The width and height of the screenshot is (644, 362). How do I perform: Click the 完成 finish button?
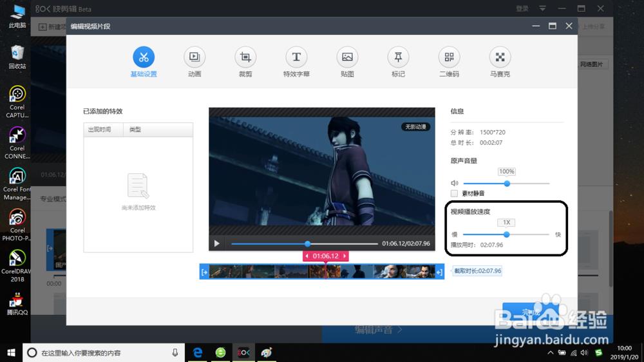pos(530,312)
